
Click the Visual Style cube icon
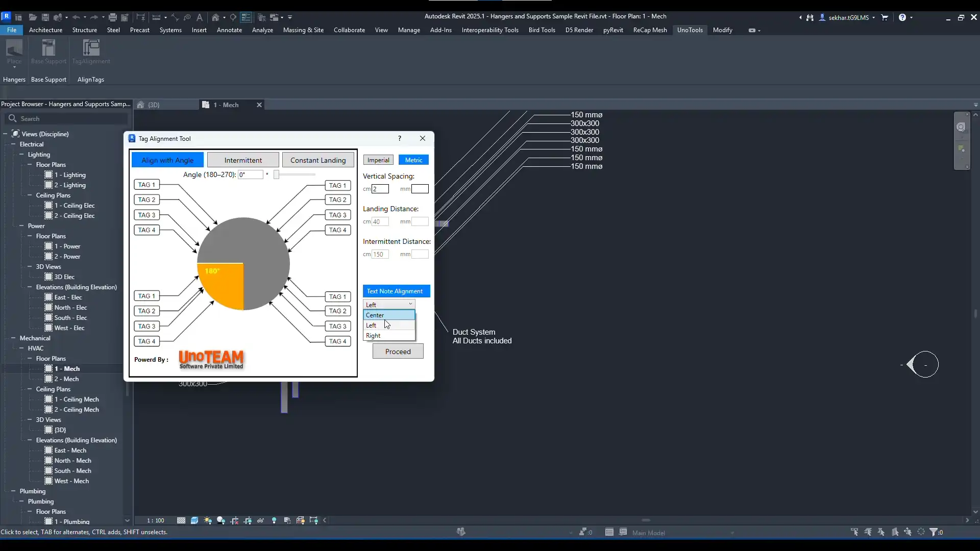pos(194,520)
